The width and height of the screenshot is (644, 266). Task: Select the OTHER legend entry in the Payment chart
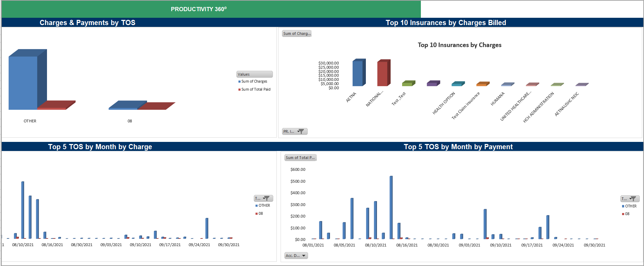pyautogui.click(x=630, y=206)
